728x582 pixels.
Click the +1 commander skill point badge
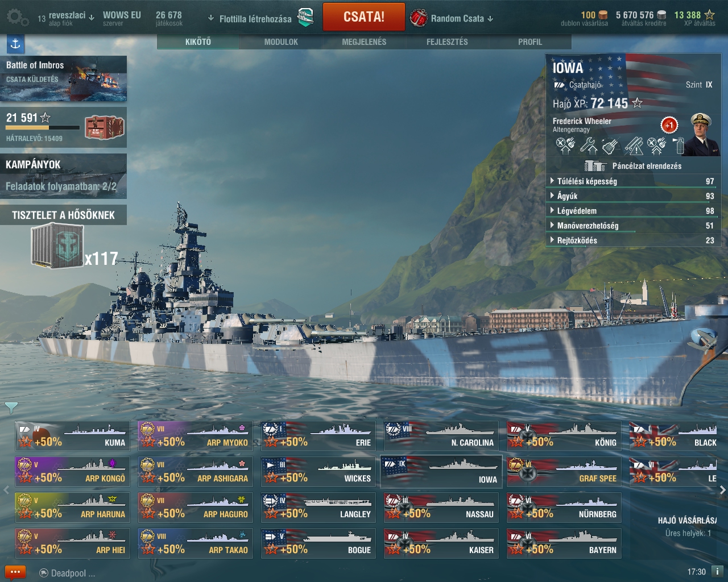coord(669,125)
